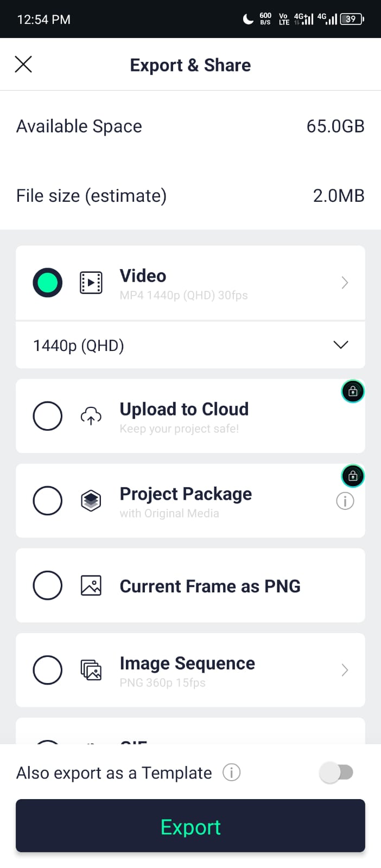The height and width of the screenshot is (868, 381).
Task: Expand Video format settings chevron
Action: coord(345,283)
